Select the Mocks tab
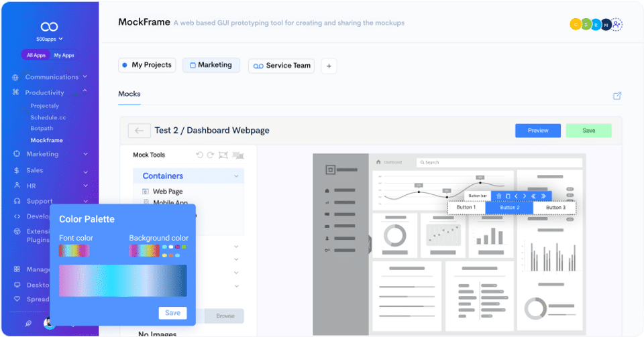644x337 pixels. point(129,94)
